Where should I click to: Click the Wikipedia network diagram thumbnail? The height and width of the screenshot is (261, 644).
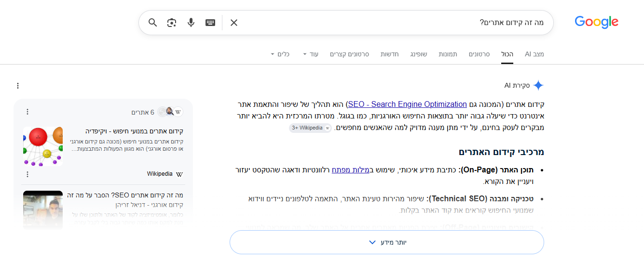click(43, 146)
